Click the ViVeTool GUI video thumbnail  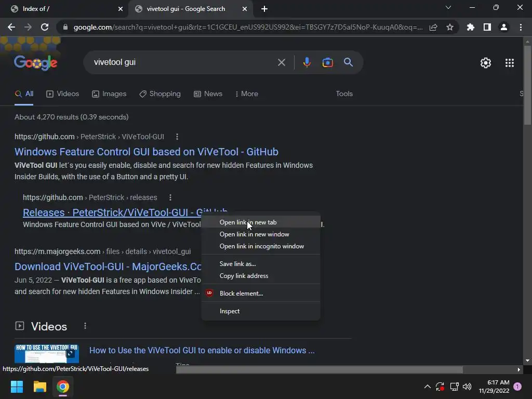[47, 353]
